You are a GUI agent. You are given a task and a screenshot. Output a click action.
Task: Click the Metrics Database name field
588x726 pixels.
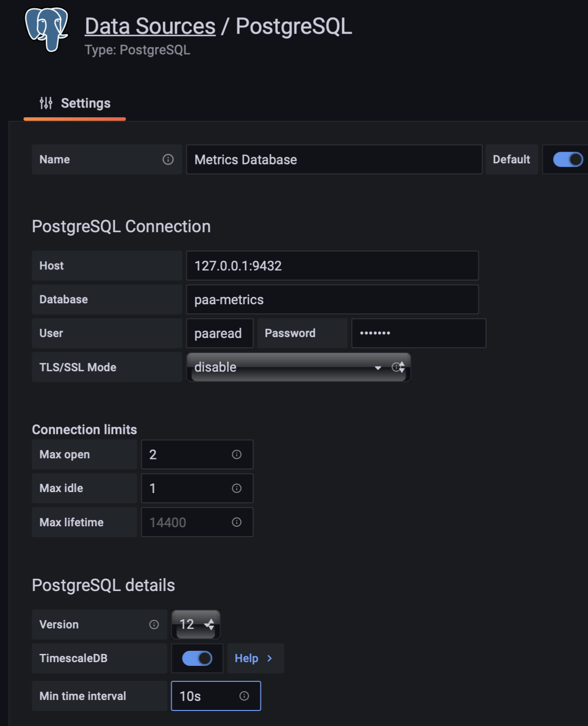tap(334, 160)
